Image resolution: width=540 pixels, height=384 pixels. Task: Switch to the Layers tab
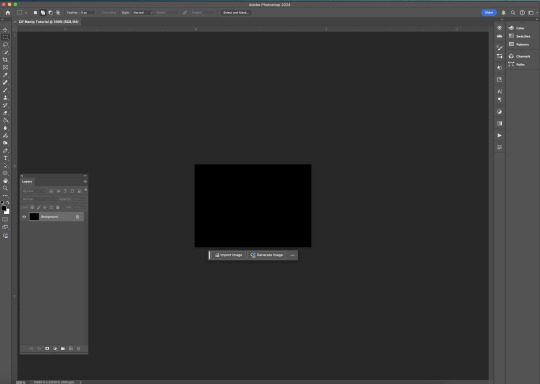pos(27,181)
